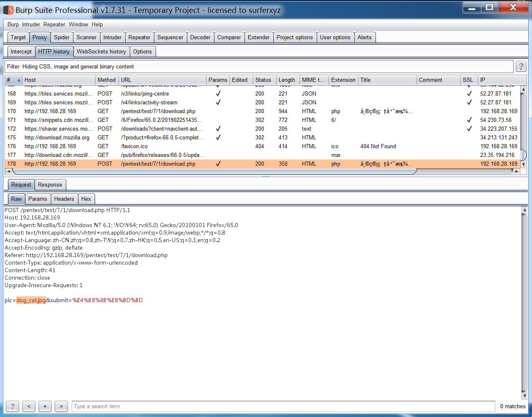Go to next search match button
Screen dimensions: 532x417
[61, 406]
